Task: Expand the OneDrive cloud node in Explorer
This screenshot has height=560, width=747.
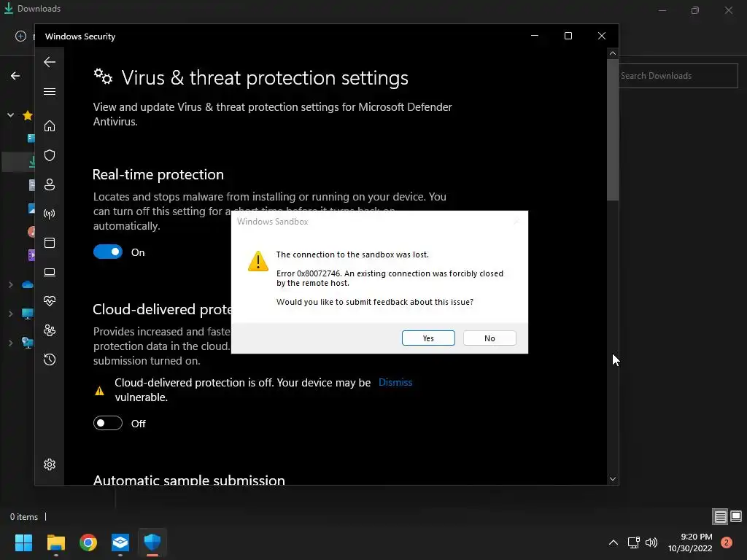Action: pos(10,285)
